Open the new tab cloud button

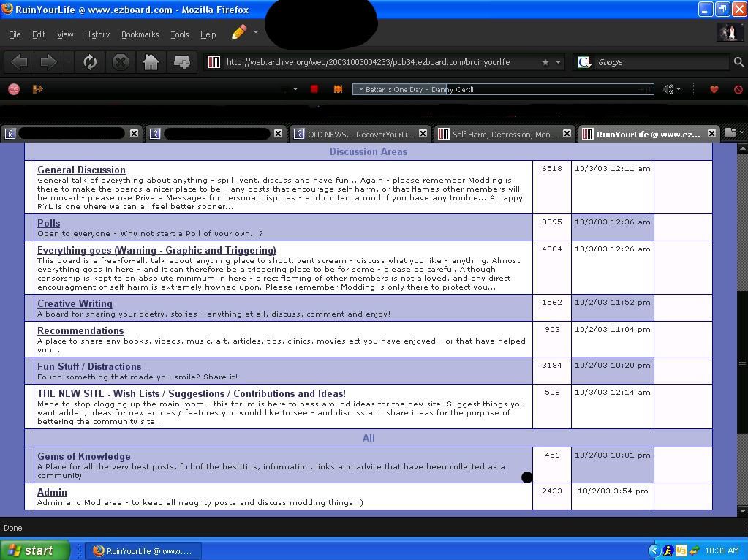click(x=182, y=63)
